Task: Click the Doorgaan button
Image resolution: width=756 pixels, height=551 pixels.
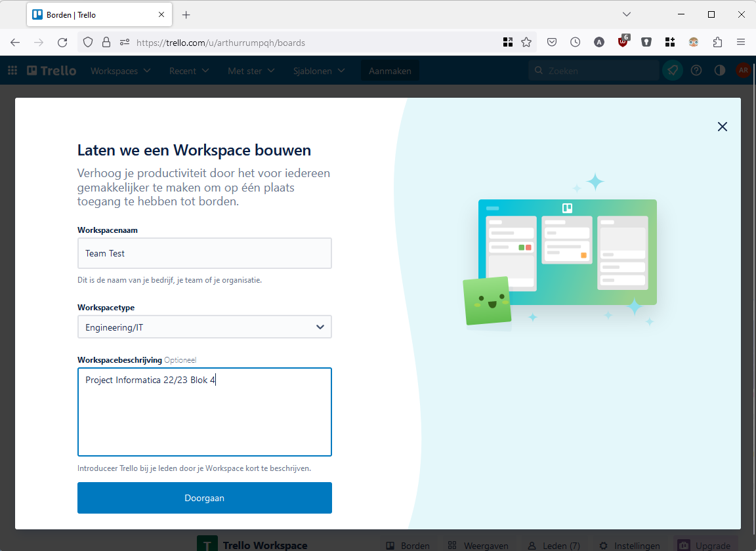Action: click(204, 498)
